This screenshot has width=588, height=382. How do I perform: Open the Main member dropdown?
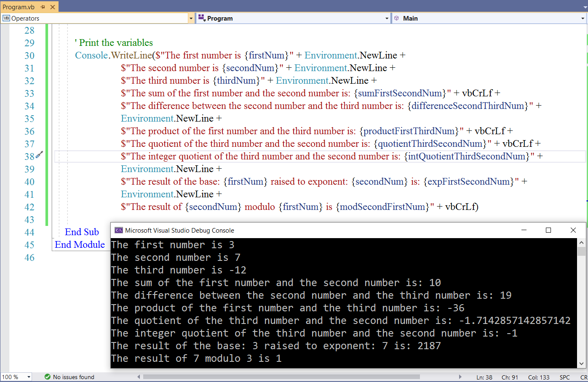pyautogui.click(x=583, y=19)
